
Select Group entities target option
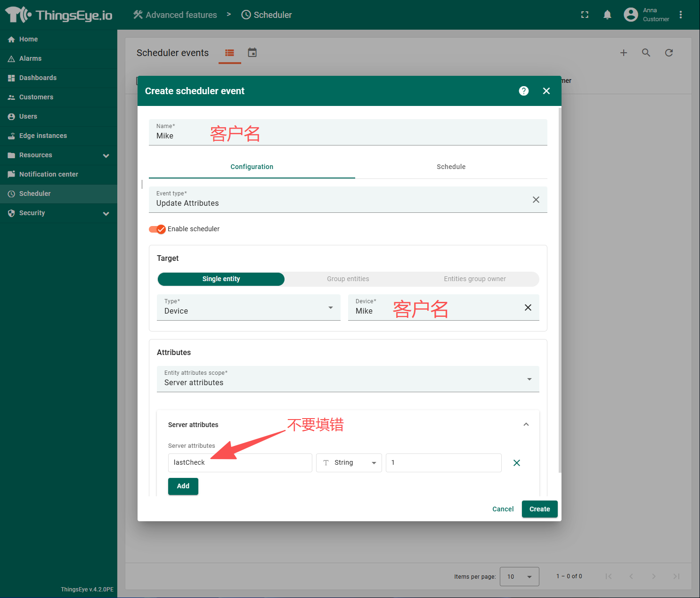click(348, 279)
